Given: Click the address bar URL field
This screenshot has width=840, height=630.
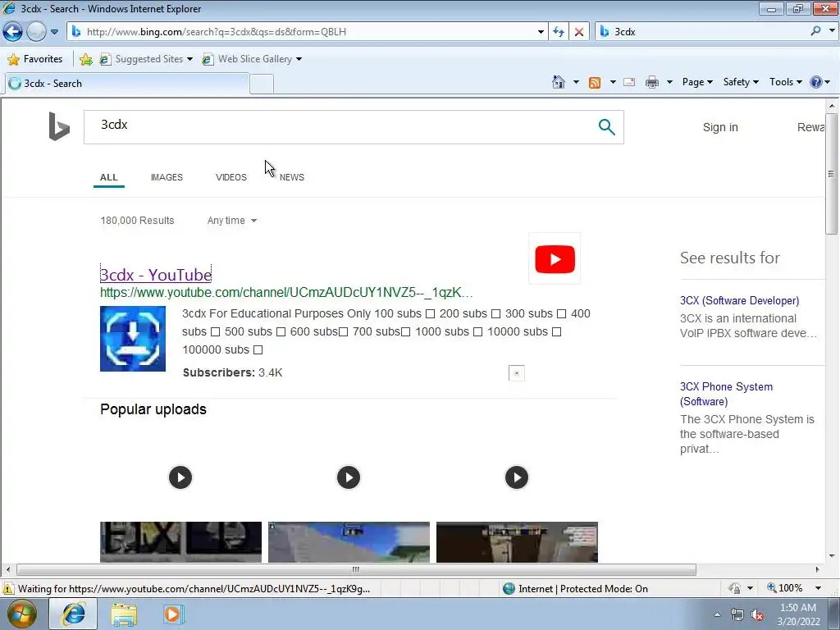Looking at the screenshot, I should point(305,32).
